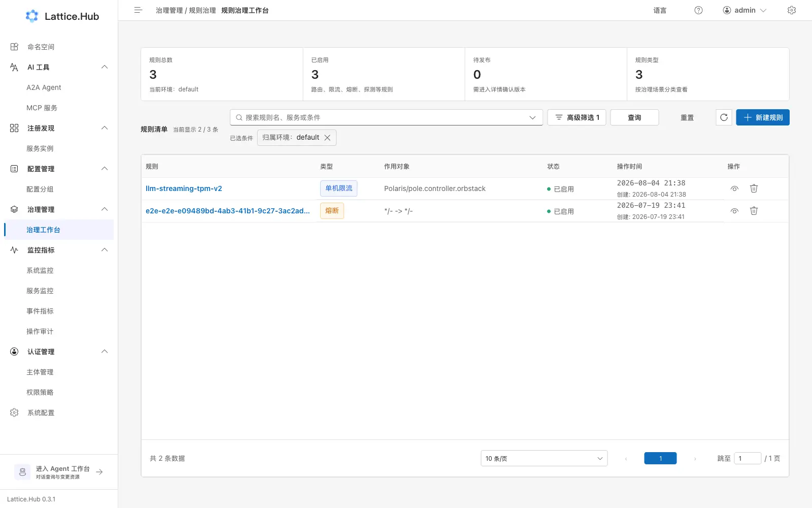The image size is (812, 508).
Task: Delete the e2e-e2e-e09489bd rule with trash icon
Action: point(754,211)
